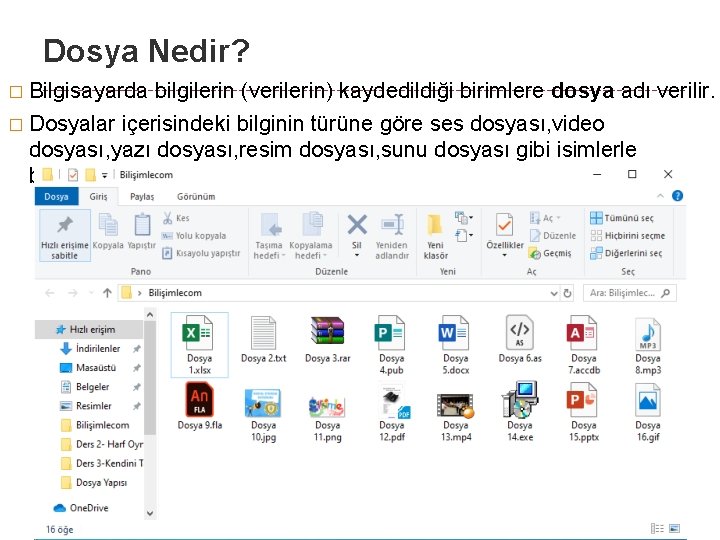Select Dosya 8.mp3 audio file
This screenshot has height=540, width=720.
(x=648, y=345)
